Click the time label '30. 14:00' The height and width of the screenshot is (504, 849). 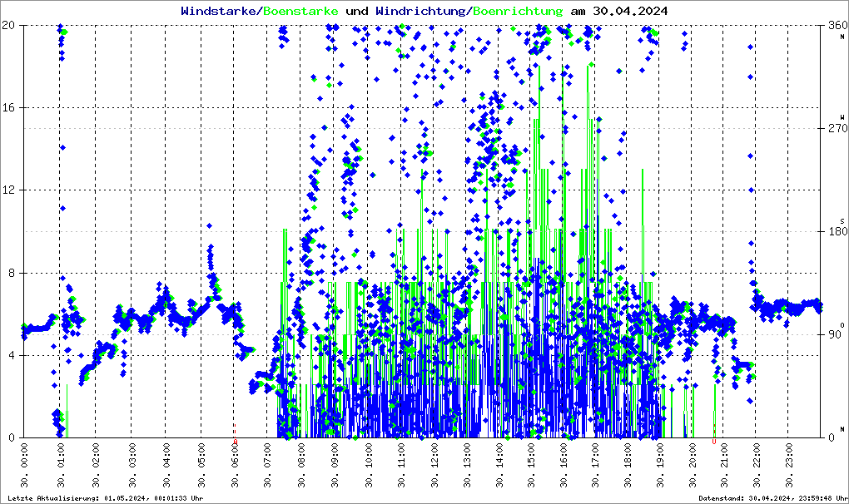pos(499,465)
